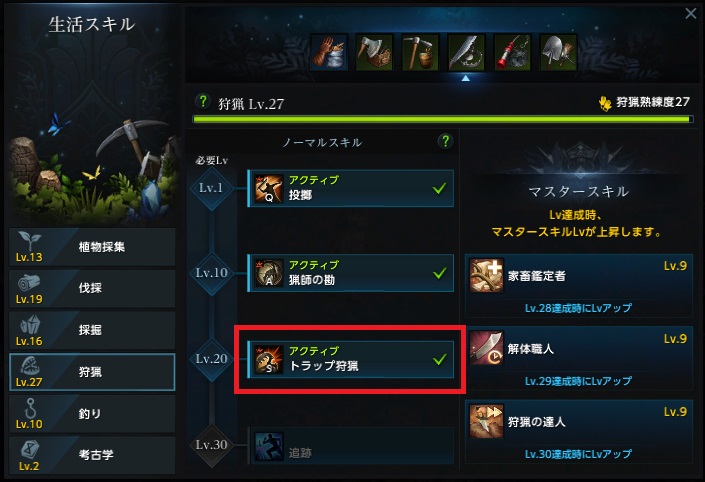Viewport: 705px width, 482px height.
Task: Click checkmark on トラップ狩猟 skill
Action: pyautogui.click(x=439, y=359)
